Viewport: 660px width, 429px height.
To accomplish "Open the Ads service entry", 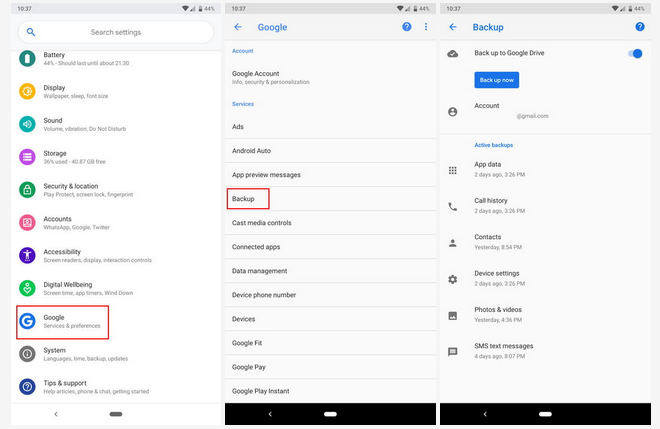I will (330, 126).
